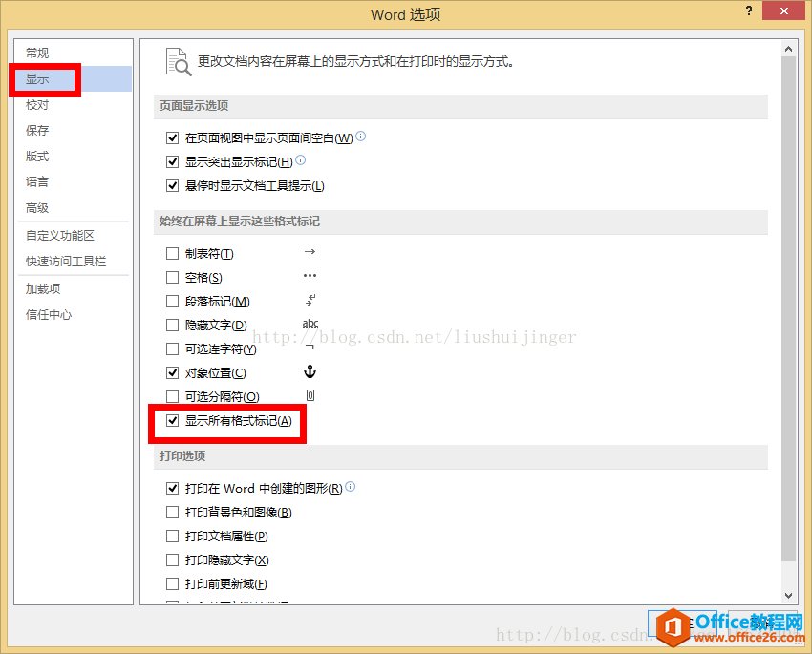The height and width of the screenshot is (654, 812).
Task: Enable 隐藏文字 checkbox
Action: (x=173, y=325)
